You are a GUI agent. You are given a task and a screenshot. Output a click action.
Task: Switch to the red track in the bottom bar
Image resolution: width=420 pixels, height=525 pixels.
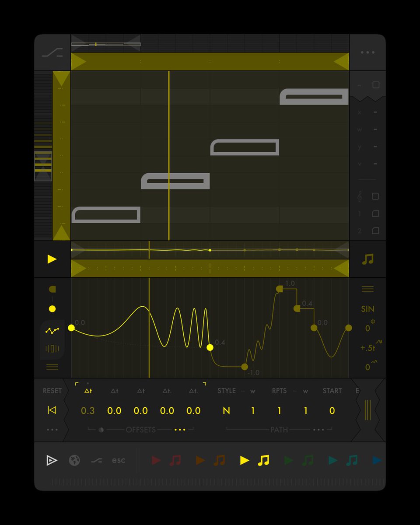[156, 460]
